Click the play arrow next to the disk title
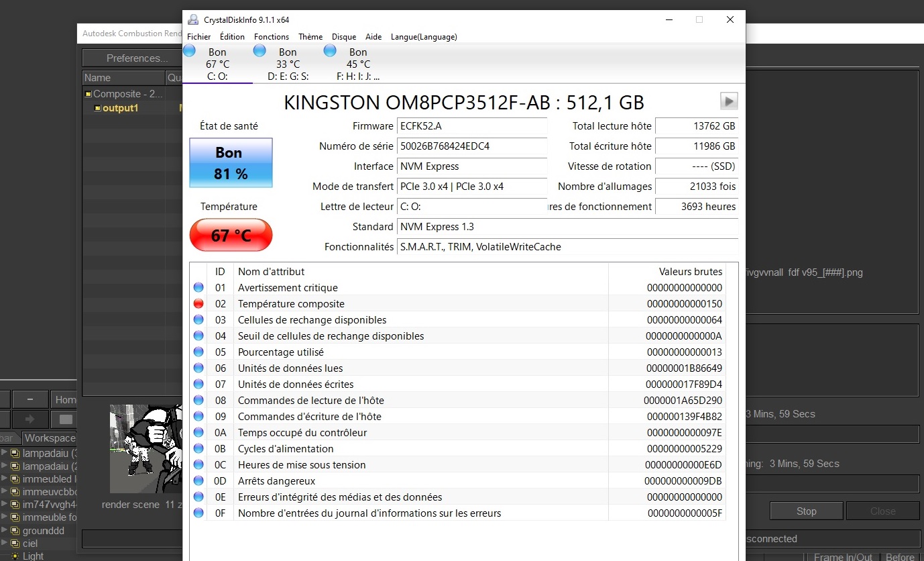924x561 pixels. click(729, 101)
